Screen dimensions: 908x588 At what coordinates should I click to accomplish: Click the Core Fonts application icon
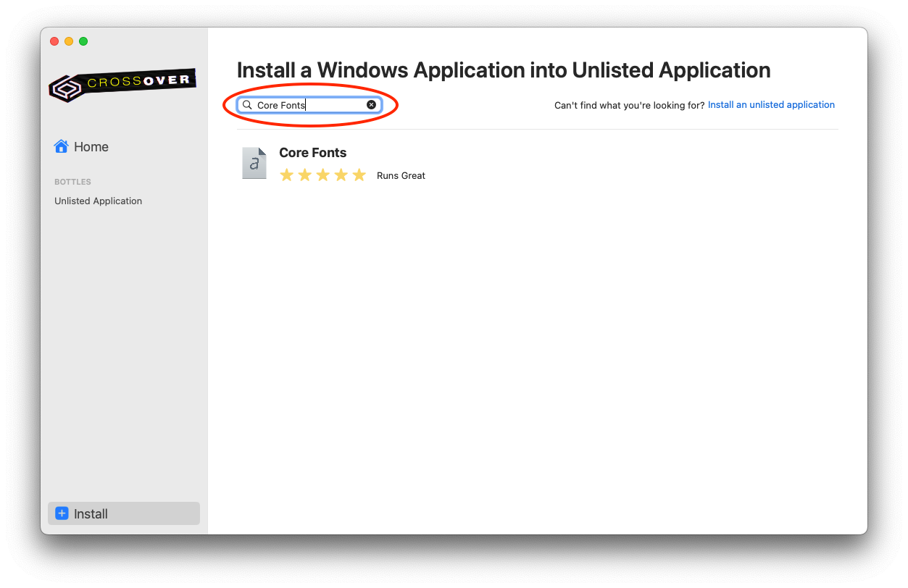click(254, 163)
